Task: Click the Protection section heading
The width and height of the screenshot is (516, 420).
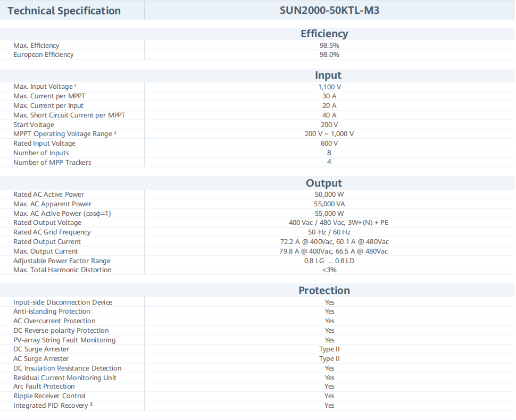Action: [x=324, y=290]
